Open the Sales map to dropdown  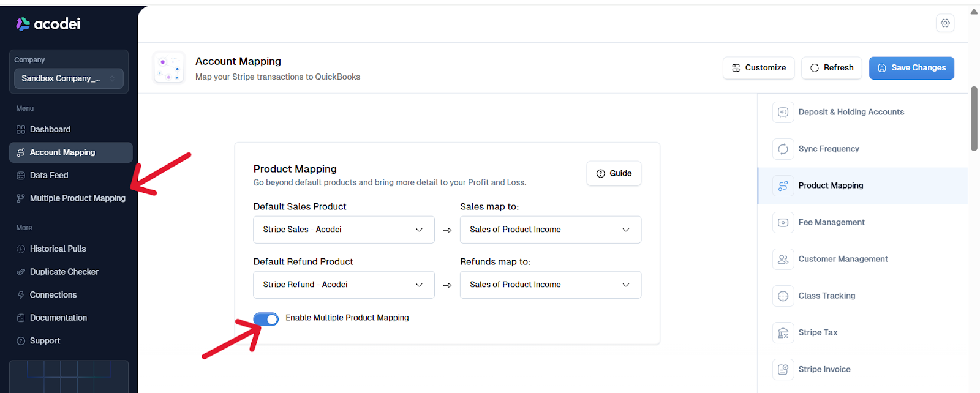point(551,230)
